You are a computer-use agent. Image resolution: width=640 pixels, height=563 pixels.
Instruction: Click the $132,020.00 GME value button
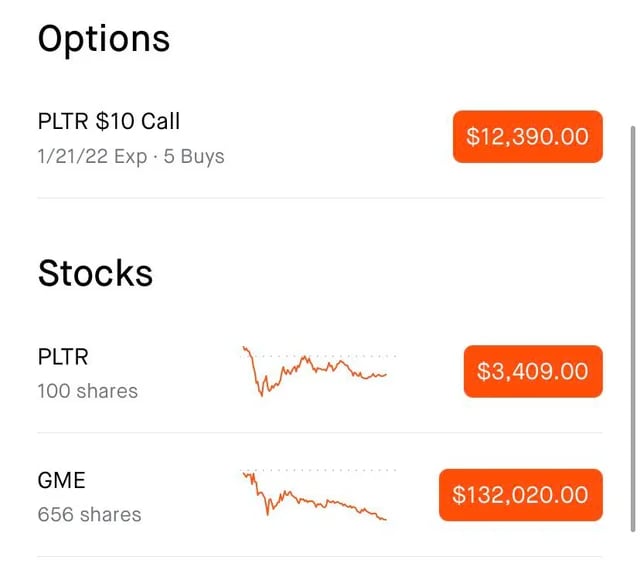click(520, 495)
